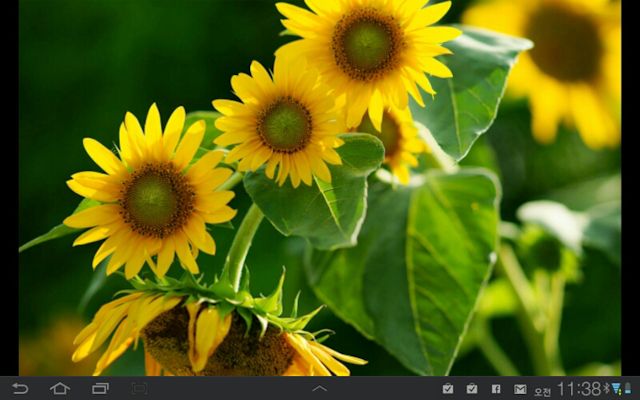Tap the screen capture icon
Screen dimensions: 640x400
[x=140, y=388]
